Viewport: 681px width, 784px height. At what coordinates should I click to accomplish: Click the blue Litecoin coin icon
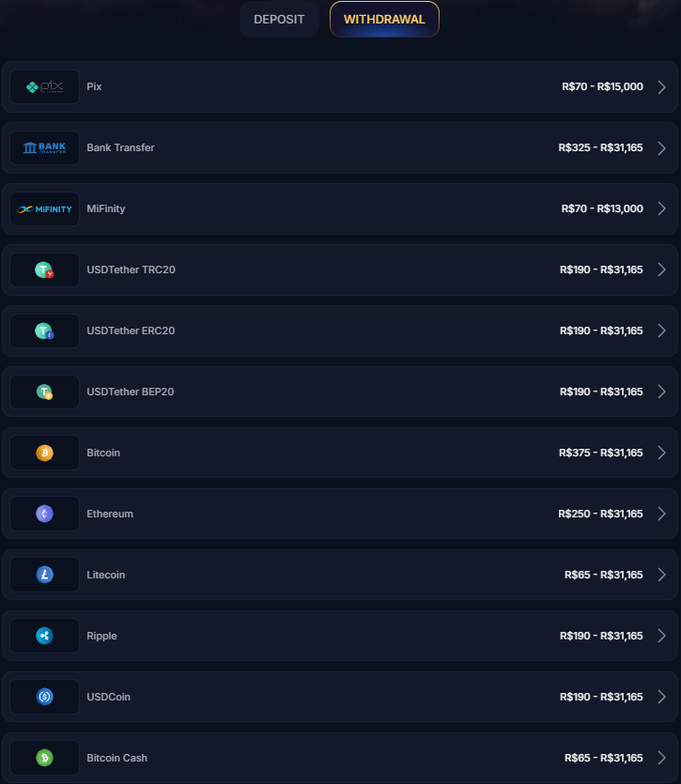(x=45, y=576)
